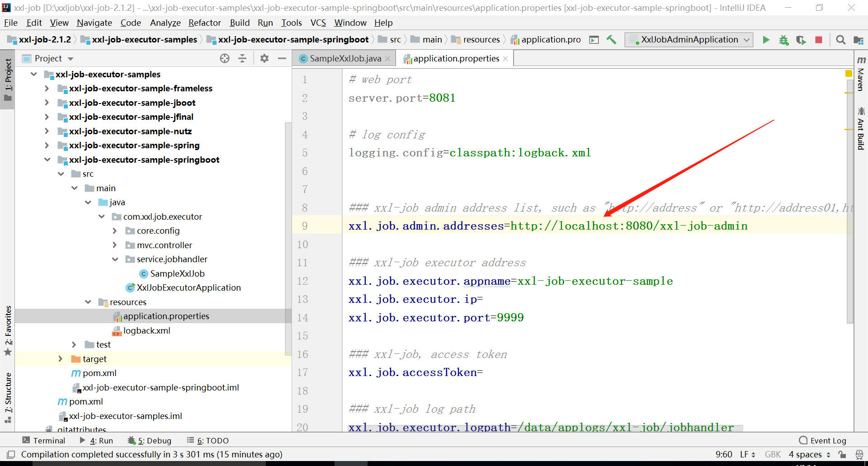Viewport: 868px width, 466px height.
Task: Build project with hammer icon
Action: 611,40
